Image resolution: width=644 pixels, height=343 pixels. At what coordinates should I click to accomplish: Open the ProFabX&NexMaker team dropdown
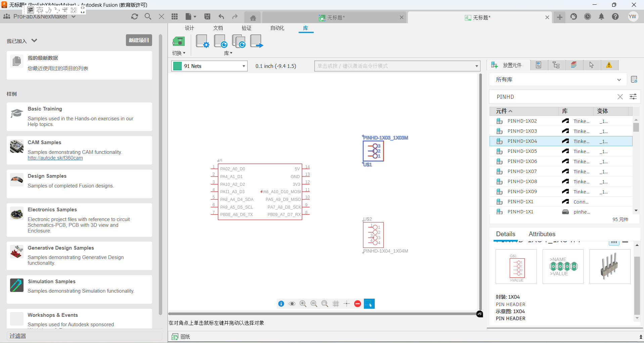(x=74, y=16)
